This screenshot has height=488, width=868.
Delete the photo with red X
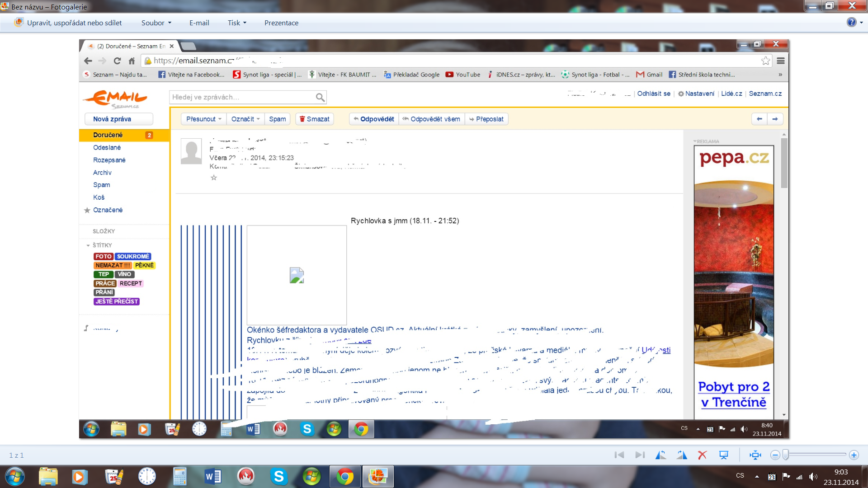(x=702, y=455)
